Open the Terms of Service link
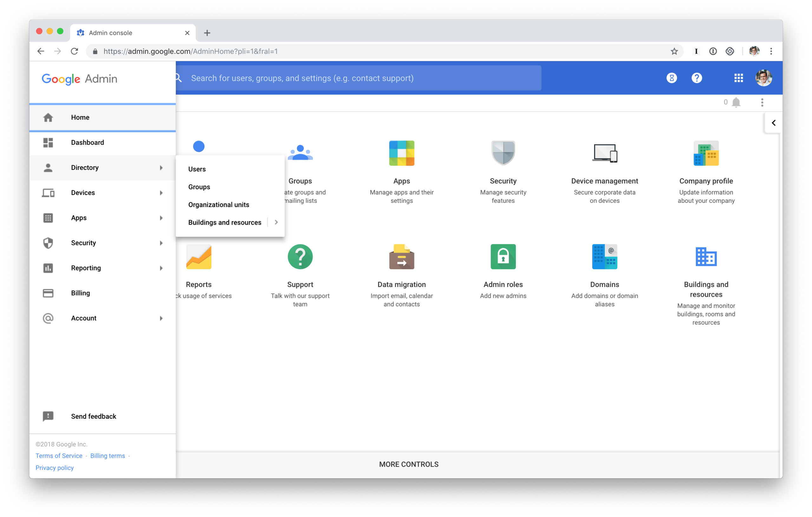This screenshot has width=812, height=517. pos(59,456)
